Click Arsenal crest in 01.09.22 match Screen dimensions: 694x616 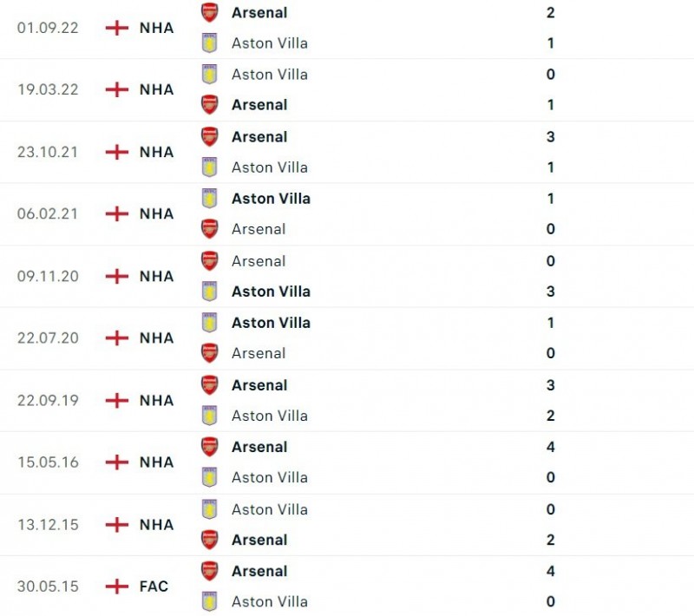click(210, 12)
